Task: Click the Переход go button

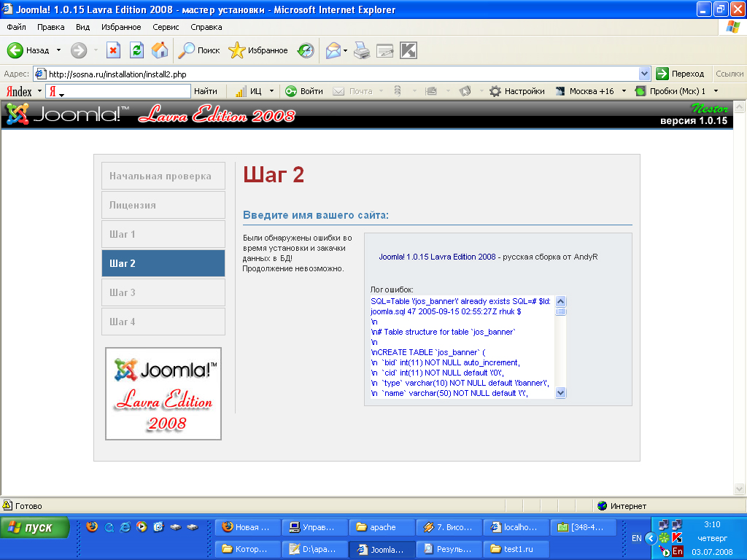Action: pyautogui.click(x=680, y=74)
